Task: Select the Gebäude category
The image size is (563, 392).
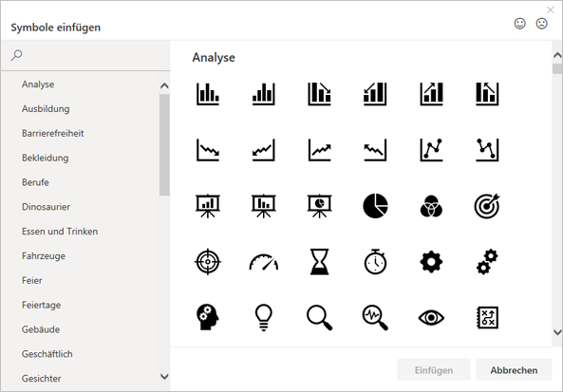Action: (x=41, y=329)
